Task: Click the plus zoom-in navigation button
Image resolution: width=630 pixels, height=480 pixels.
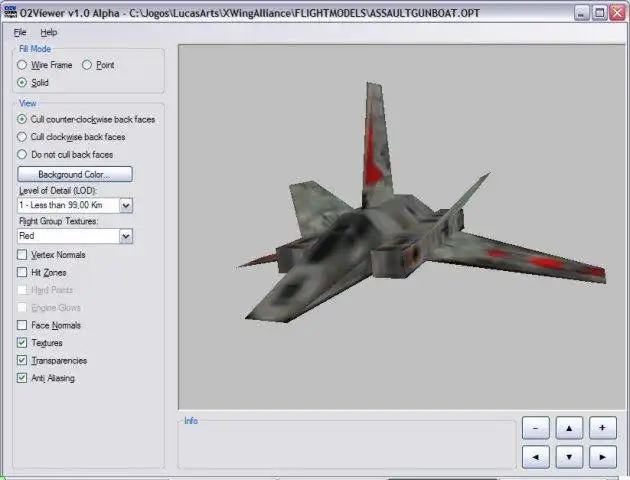Action: (x=602, y=428)
